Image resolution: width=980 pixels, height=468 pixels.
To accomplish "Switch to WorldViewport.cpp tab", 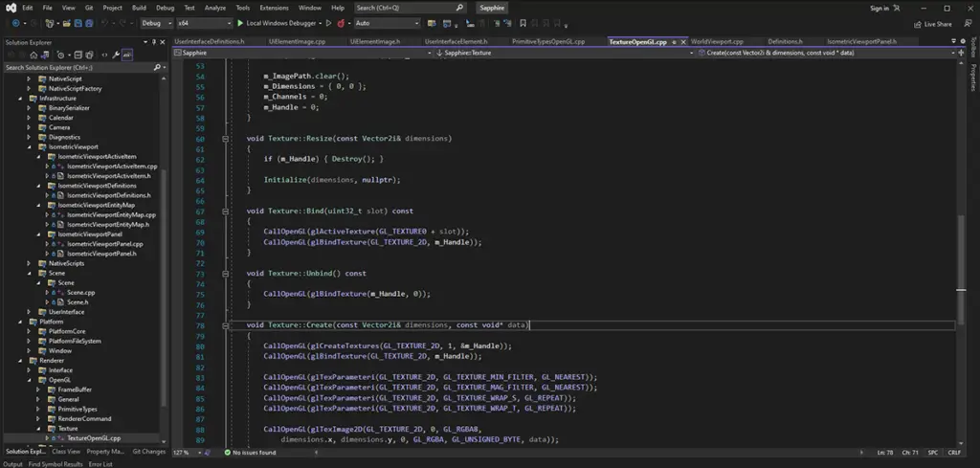I will tap(716, 42).
